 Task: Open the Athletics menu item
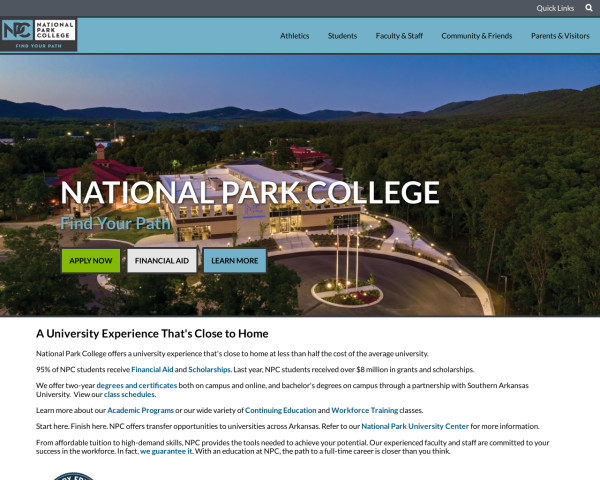click(x=295, y=36)
